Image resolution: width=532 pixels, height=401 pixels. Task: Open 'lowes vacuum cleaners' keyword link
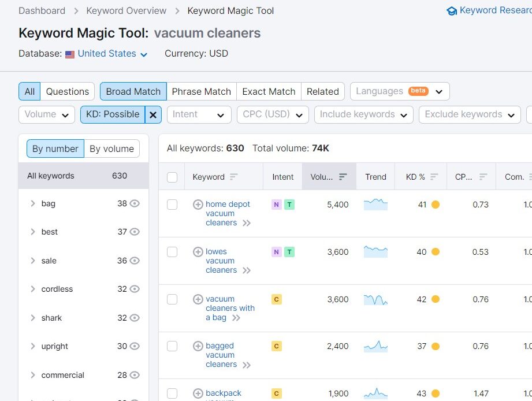coord(221,261)
